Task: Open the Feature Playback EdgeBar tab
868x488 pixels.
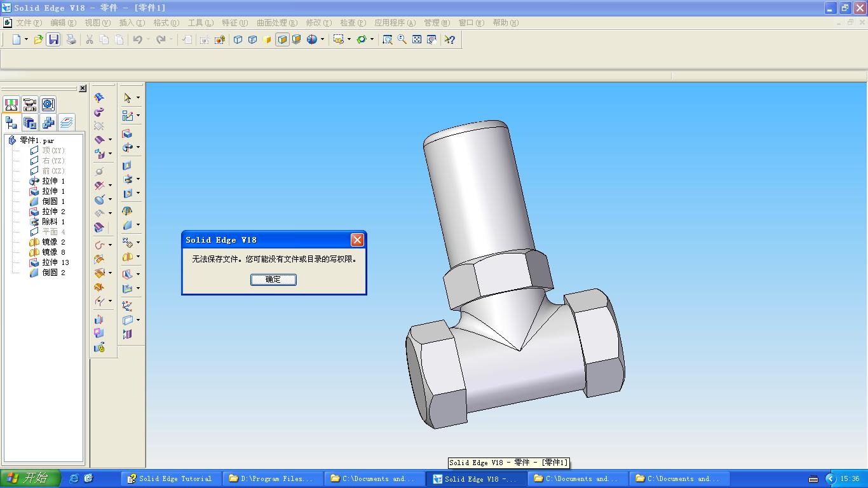Action: pos(30,104)
